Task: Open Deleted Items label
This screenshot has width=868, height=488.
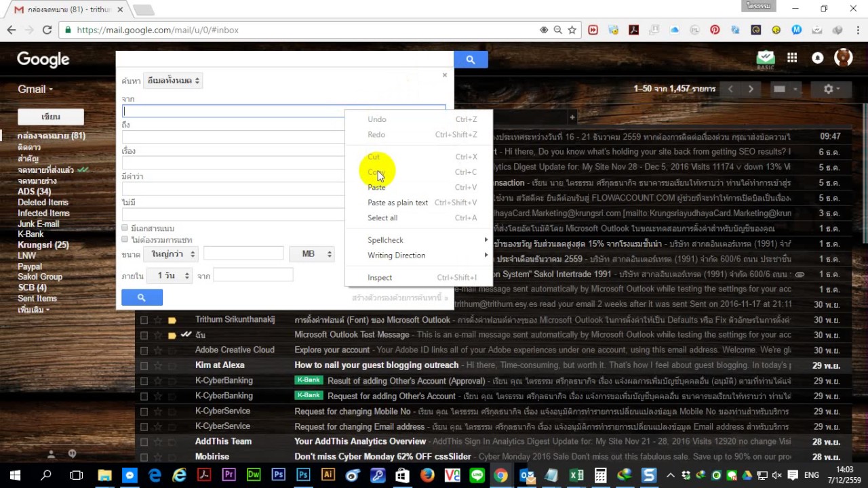Action: pyautogui.click(x=43, y=203)
